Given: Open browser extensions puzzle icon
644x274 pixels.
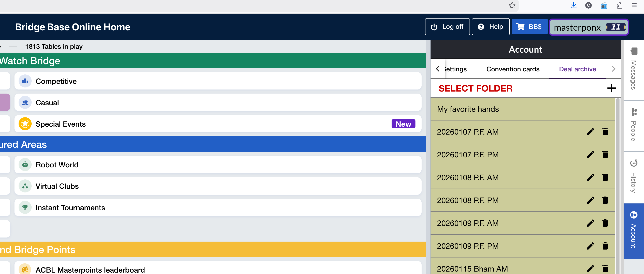Looking at the screenshot, I should [x=620, y=6].
